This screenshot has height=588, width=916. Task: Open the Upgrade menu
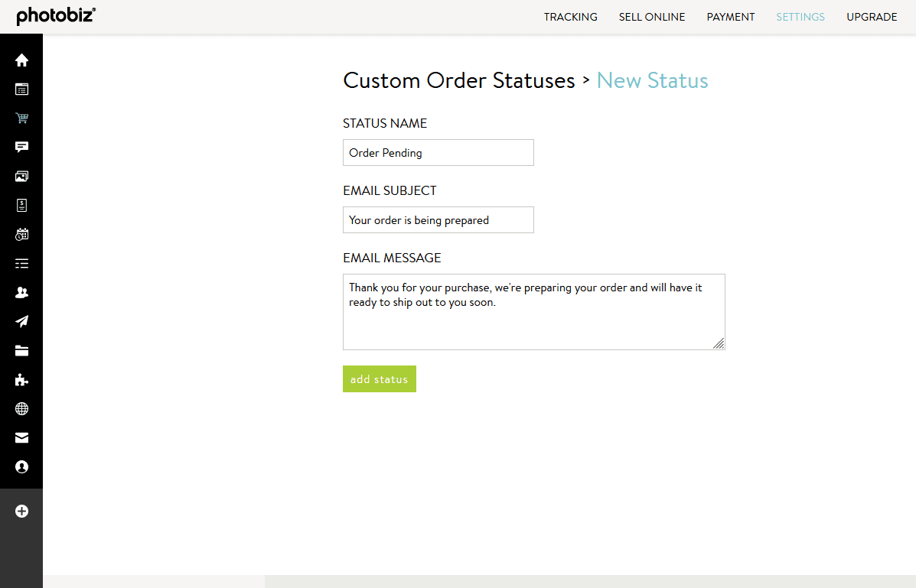872,17
